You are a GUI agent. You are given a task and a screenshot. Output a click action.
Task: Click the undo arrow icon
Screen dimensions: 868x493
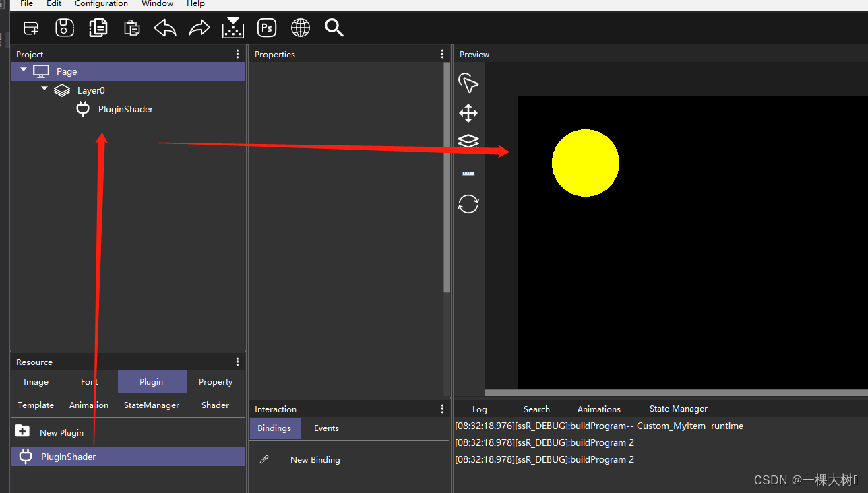165,28
